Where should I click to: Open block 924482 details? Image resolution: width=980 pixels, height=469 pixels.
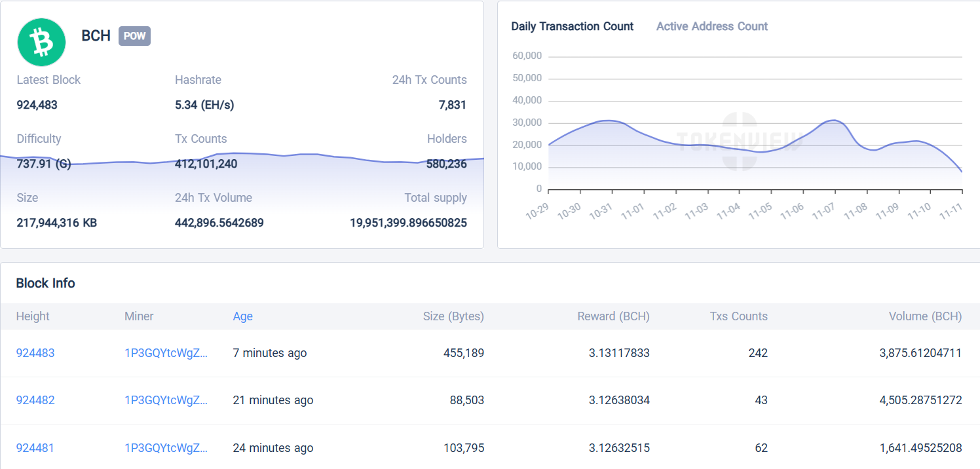pyautogui.click(x=35, y=400)
